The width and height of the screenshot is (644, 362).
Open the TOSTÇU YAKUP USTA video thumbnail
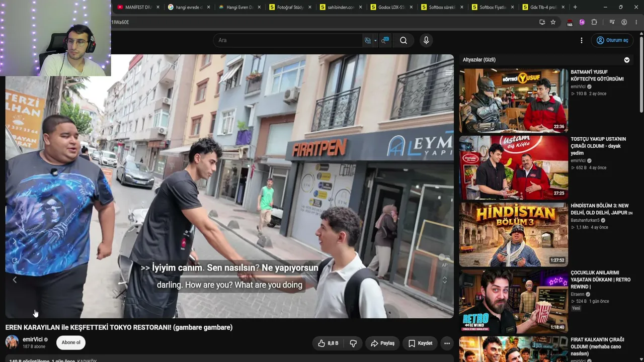(x=513, y=167)
